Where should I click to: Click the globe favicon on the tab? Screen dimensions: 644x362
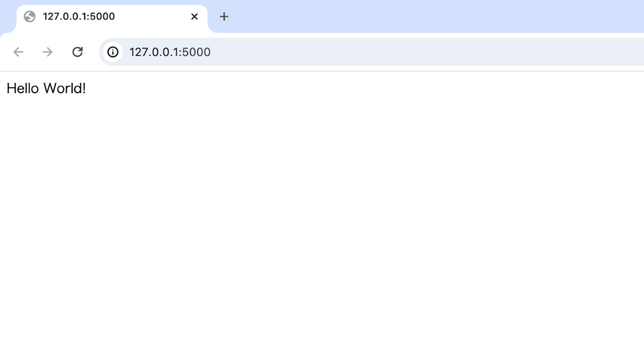[30, 17]
